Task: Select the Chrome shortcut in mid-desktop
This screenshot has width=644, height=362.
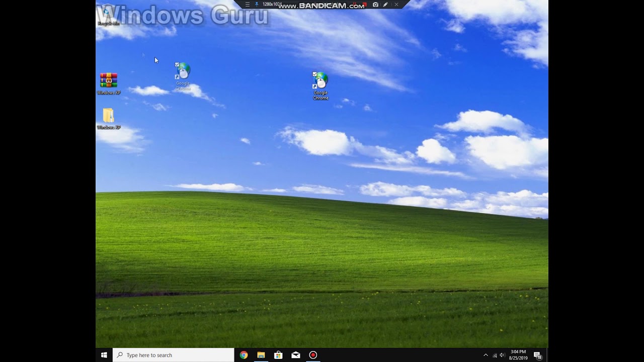Action: (320, 86)
